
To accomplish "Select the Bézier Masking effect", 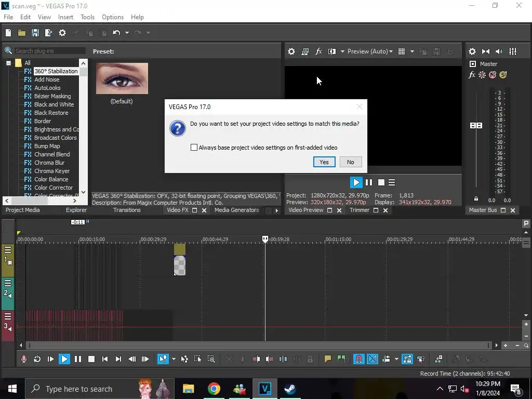I will (52, 96).
